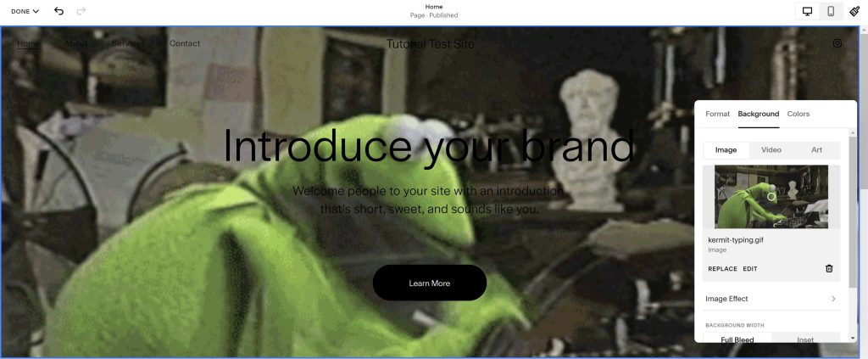Open the Done dropdown menu
868x359 pixels.
25,11
